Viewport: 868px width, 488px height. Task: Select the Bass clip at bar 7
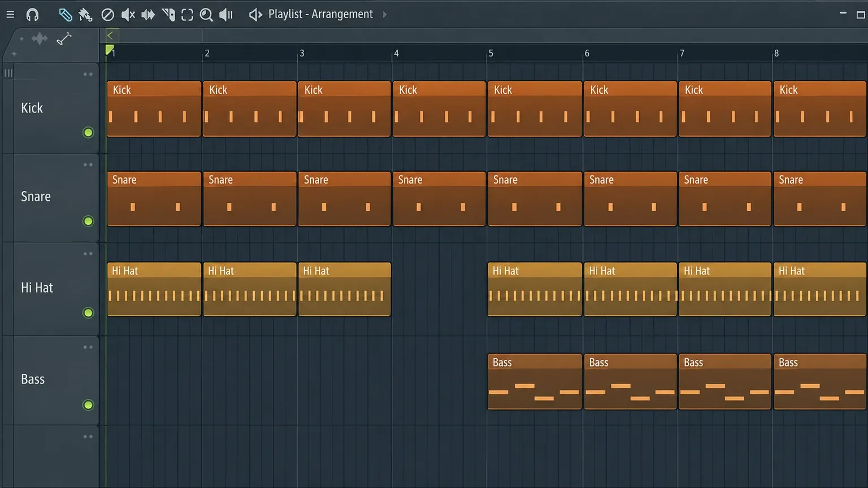[x=725, y=381]
